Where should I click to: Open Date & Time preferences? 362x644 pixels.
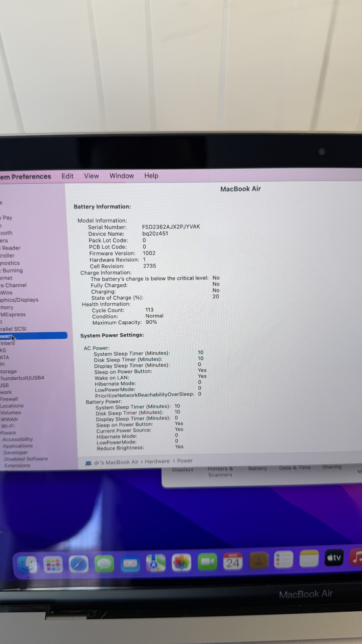click(295, 468)
